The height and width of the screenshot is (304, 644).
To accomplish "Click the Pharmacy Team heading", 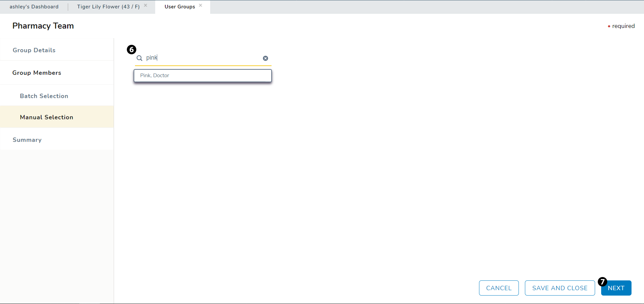I will [x=43, y=26].
